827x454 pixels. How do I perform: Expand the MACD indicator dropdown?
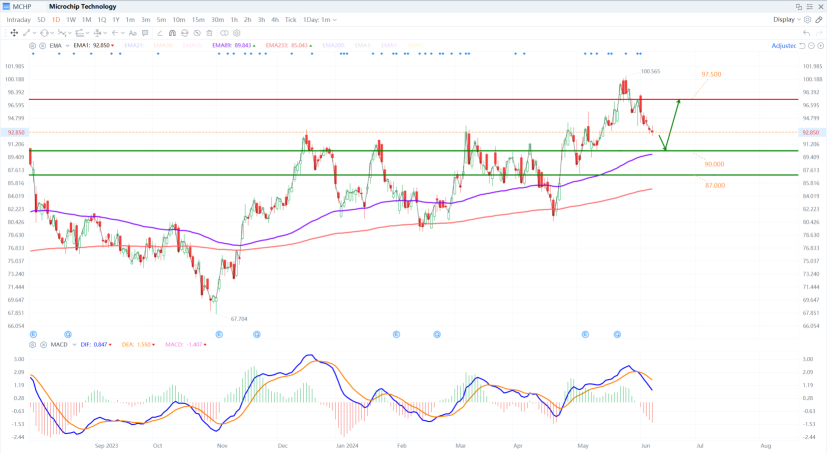coord(74,344)
